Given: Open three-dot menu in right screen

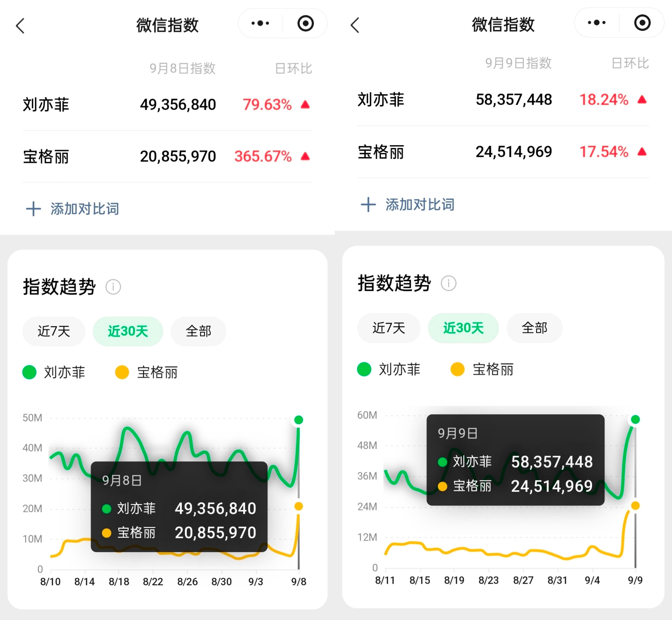Looking at the screenshot, I should (x=596, y=22).
